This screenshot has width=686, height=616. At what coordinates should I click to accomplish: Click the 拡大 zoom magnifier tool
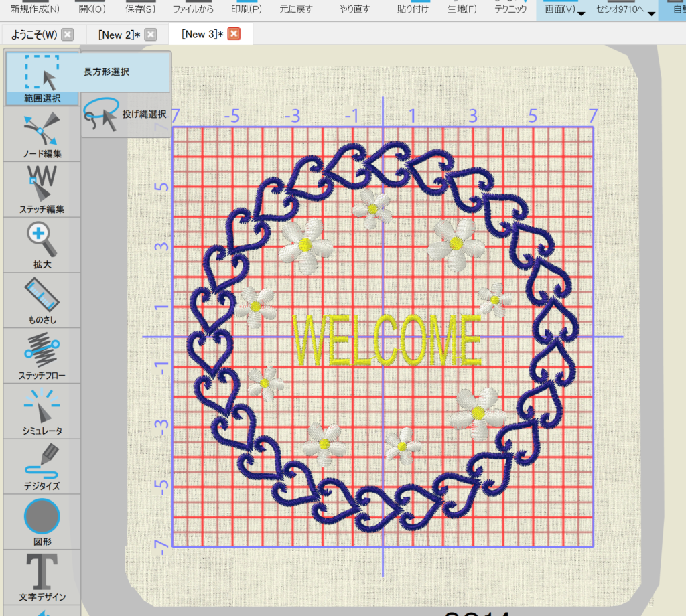pos(41,246)
